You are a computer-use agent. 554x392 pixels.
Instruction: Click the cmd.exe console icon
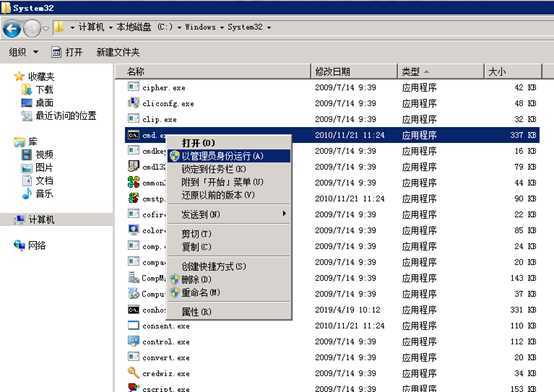click(134, 135)
